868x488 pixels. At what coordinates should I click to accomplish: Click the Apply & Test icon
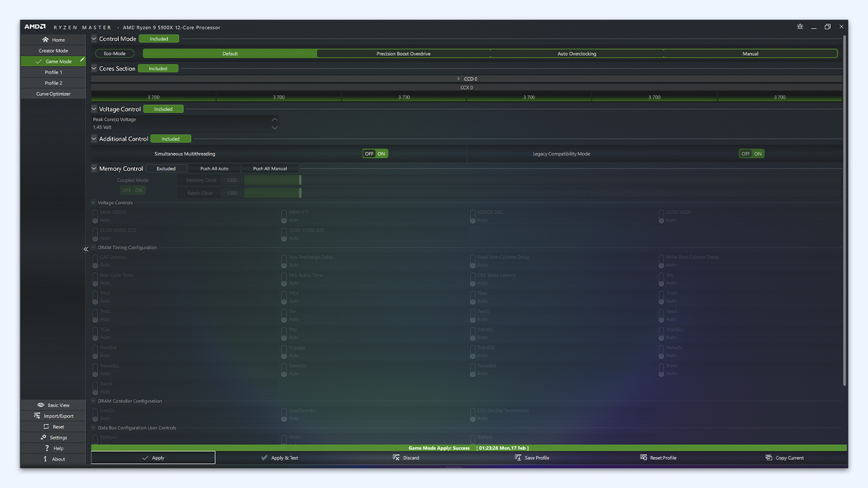point(264,457)
